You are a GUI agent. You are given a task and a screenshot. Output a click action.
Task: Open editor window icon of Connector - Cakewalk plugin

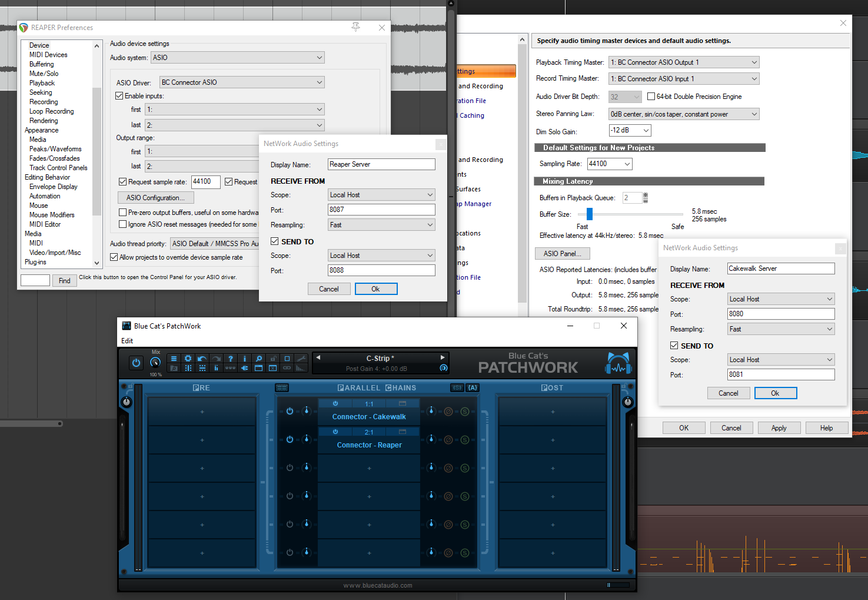coord(403,403)
